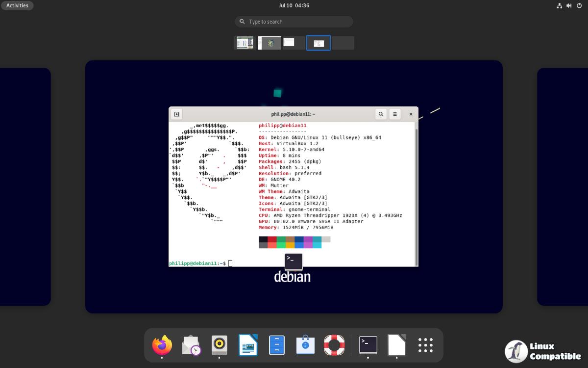Click the Type to search field

(294, 22)
